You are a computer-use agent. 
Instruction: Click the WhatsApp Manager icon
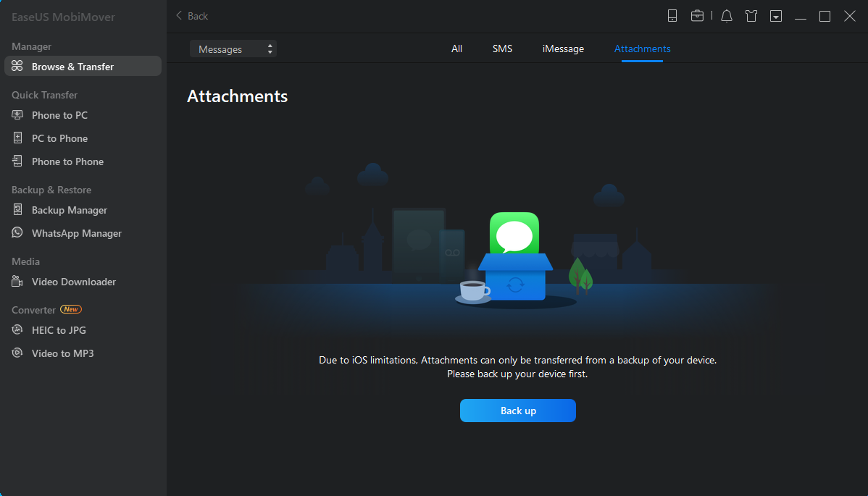coord(17,232)
